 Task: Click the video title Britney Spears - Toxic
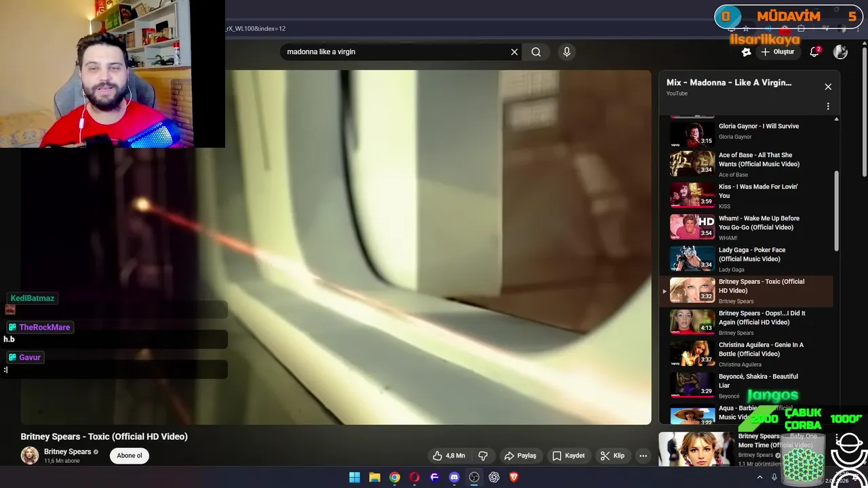pyautogui.click(x=104, y=436)
